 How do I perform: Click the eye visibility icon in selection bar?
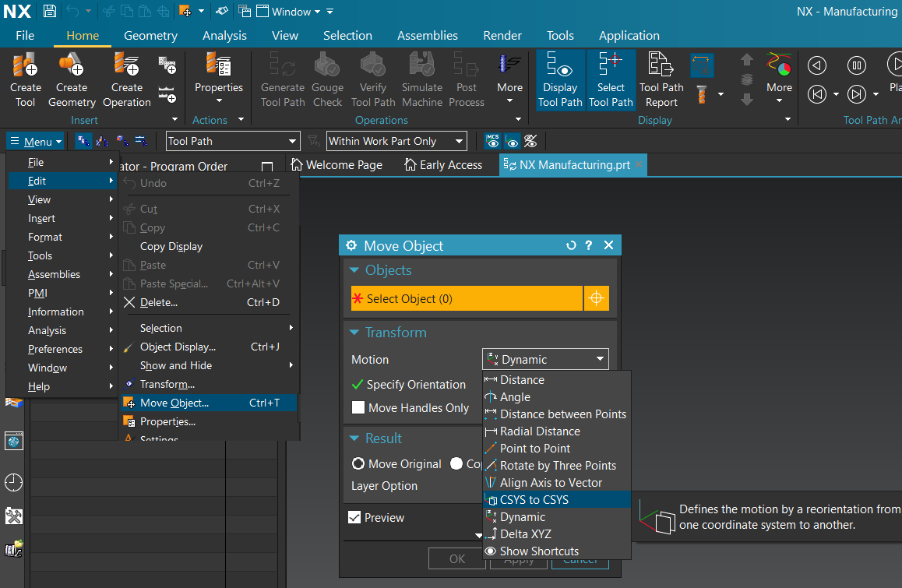point(512,141)
